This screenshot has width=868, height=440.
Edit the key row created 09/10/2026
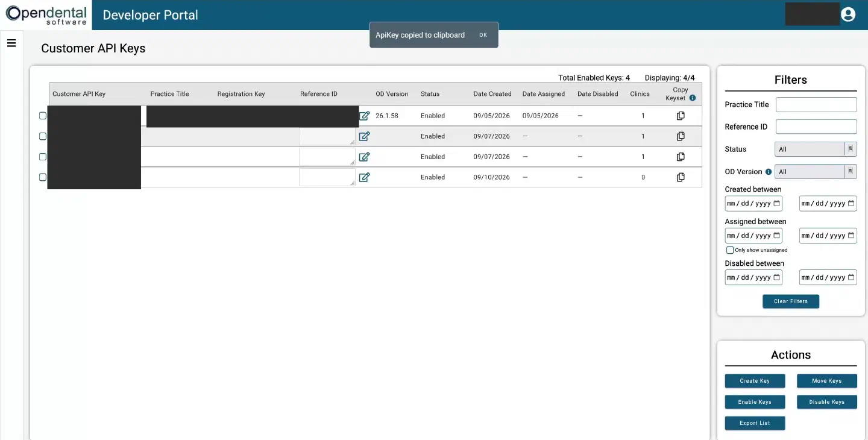tap(364, 177)
